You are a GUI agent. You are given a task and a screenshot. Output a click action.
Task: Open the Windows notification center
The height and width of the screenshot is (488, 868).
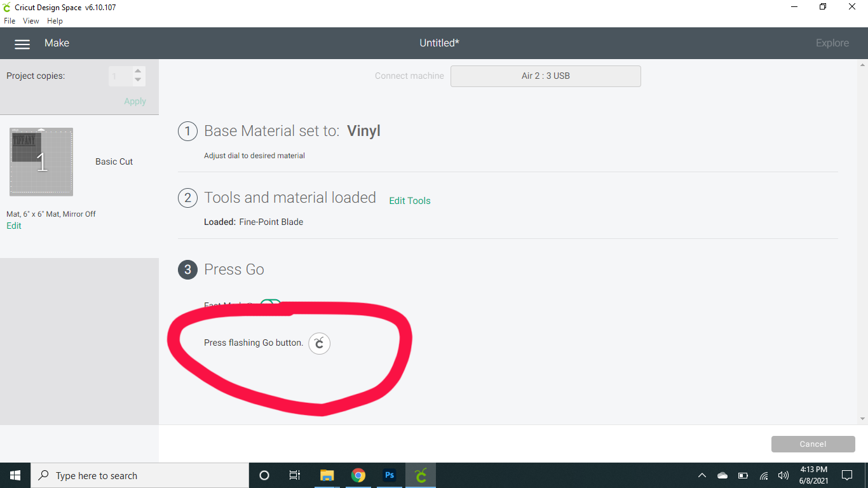click(x=847, y=475)
